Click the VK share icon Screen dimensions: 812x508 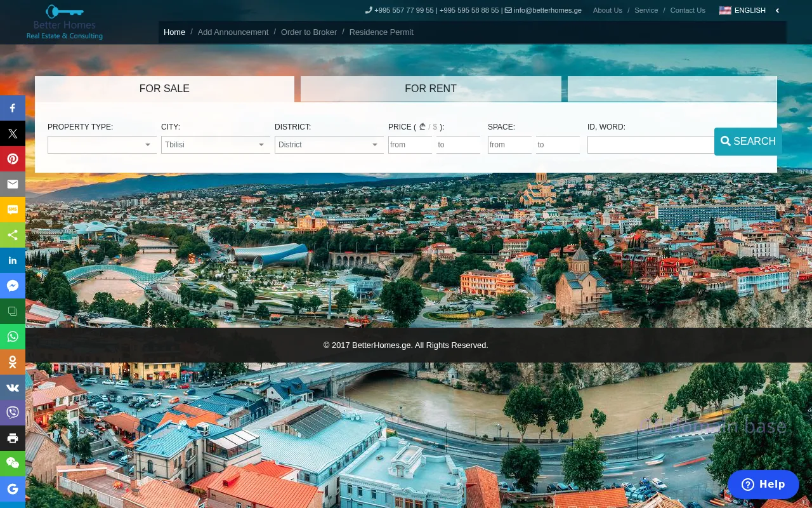click(13, 387)
